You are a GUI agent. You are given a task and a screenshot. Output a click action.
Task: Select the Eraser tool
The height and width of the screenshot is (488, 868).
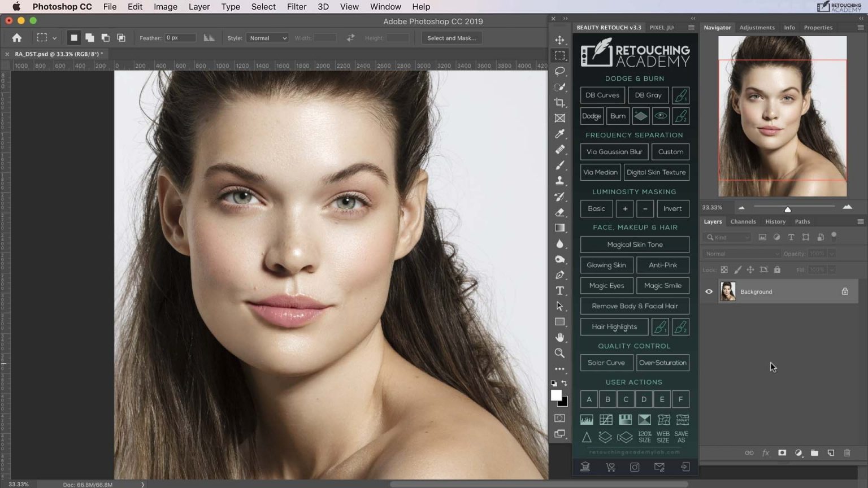point(559,212)
